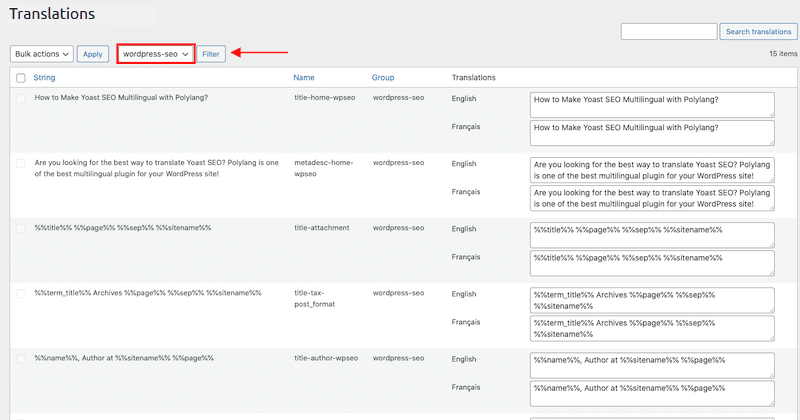This screenshot has width=800, height=420.
Task: Open the Bulk actions dropdown
Action: click(42, 54)
